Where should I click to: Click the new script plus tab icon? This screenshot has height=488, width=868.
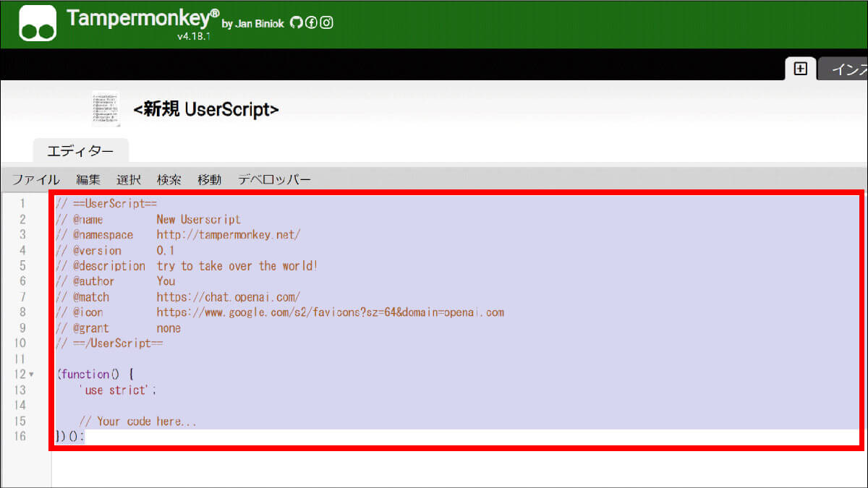click(x=800, y=69)
